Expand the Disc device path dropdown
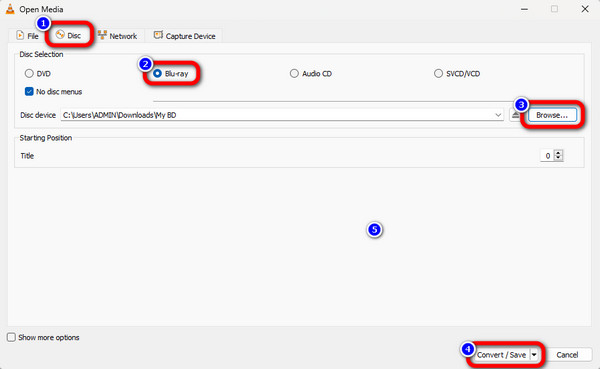This screenshot has width=600, height=369. (498, 115)
